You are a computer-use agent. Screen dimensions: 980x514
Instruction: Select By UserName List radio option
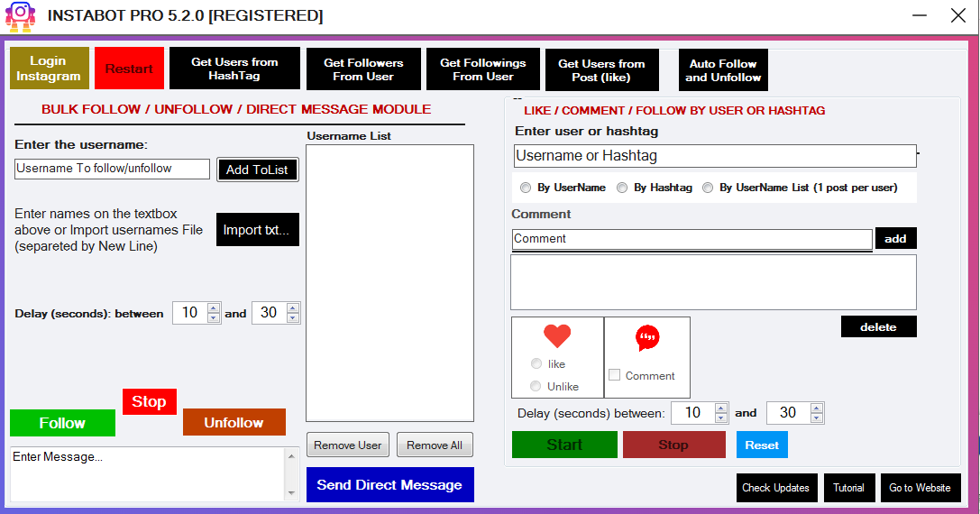[708, 188]
